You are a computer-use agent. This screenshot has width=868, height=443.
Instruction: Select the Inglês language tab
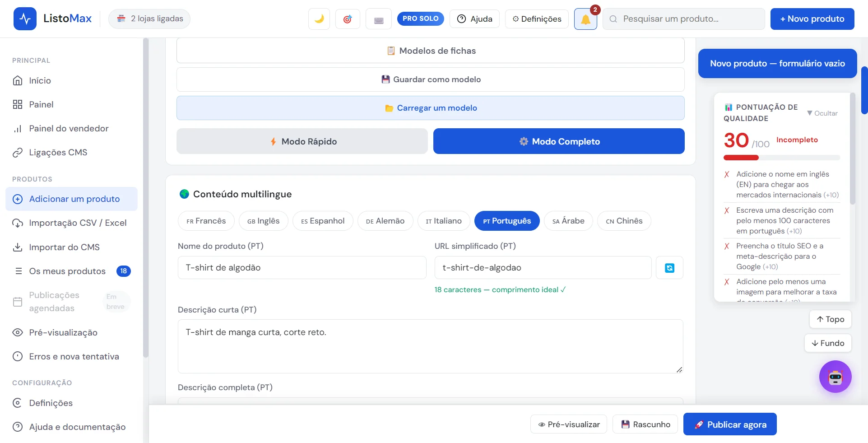[x=264, y=221]
